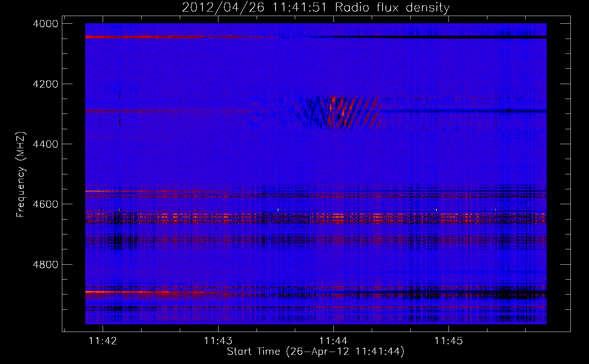Click the 11:42 time axis label
Screen dimensions: 589x364
click(x=103, y=341)
